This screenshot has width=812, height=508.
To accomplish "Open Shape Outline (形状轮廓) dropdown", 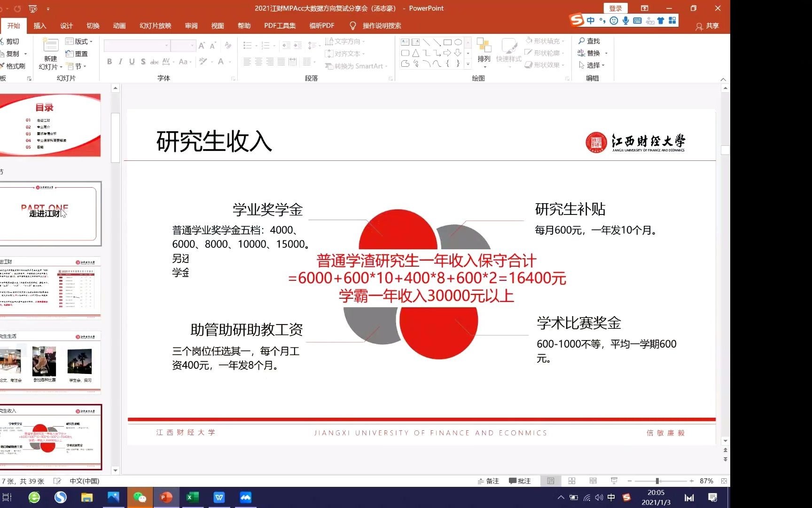I will (545, 53).
